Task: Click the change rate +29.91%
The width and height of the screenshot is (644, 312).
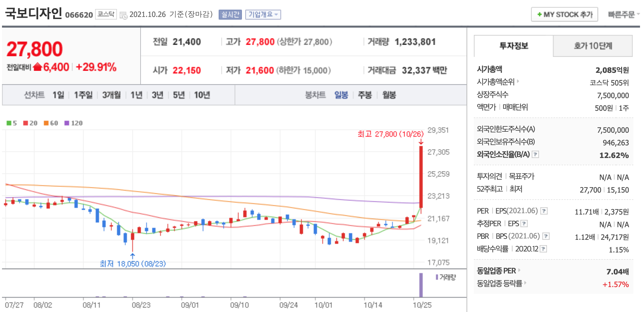Action: point(96,67)
